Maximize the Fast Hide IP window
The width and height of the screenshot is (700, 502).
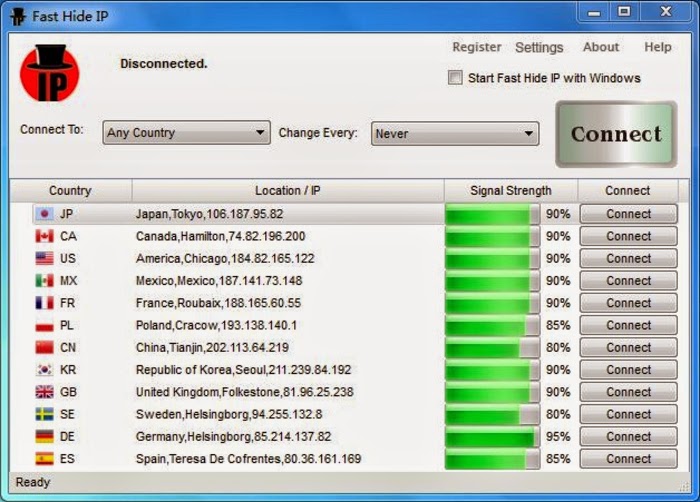[x=625, y=12]
